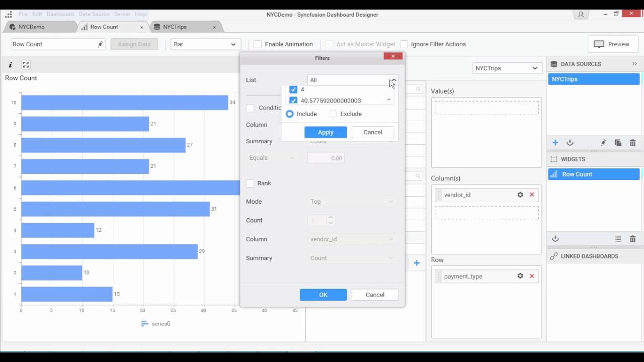The height and width of the screenshot is (362, 644).
Task: Select Row Count in Widgets list
Action: pyautogui.click(x=594, y=174)
